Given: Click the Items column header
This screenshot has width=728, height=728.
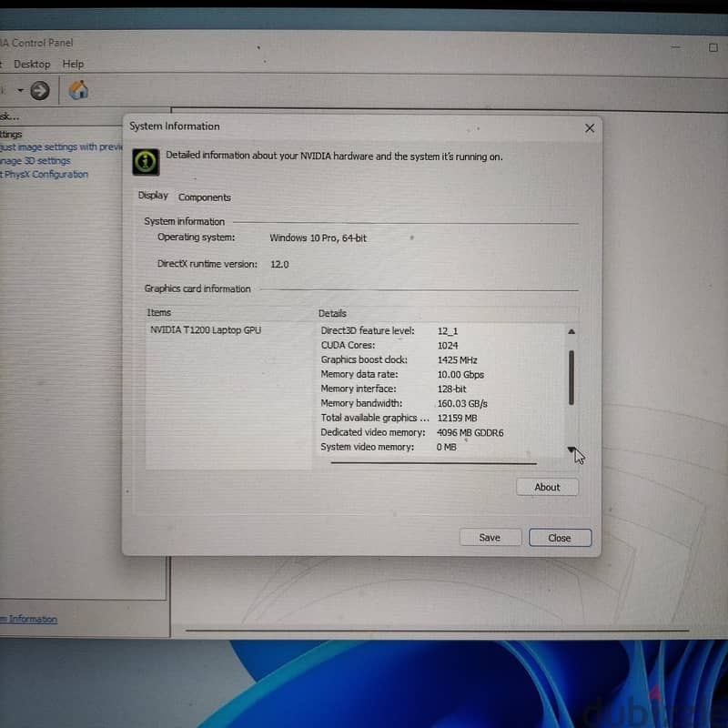Looking at the screenshot, I should [x=158, y=312].
